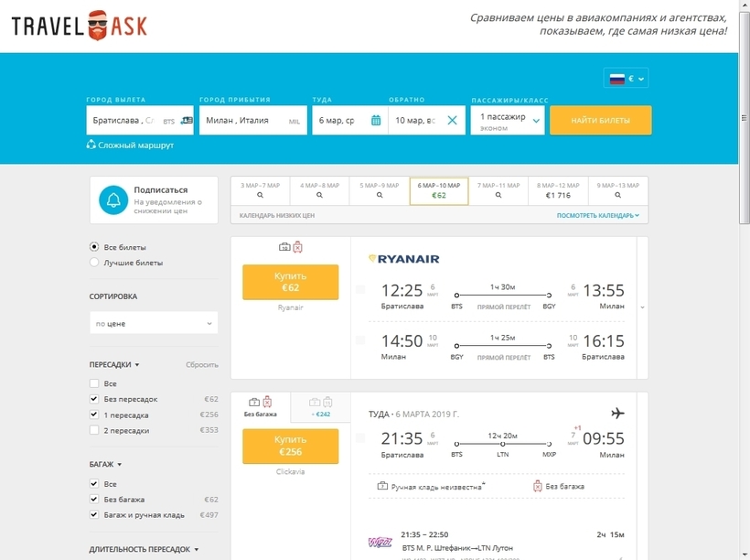Viewport: 750px width, 560px height.
Task: Click the TravelAsk logo
Action: click(80, 26)
